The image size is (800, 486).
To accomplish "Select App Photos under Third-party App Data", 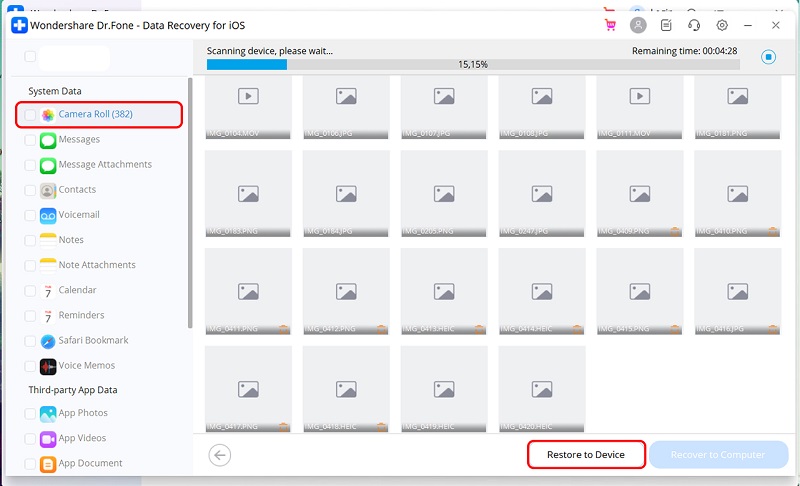I will pos(82,413).
